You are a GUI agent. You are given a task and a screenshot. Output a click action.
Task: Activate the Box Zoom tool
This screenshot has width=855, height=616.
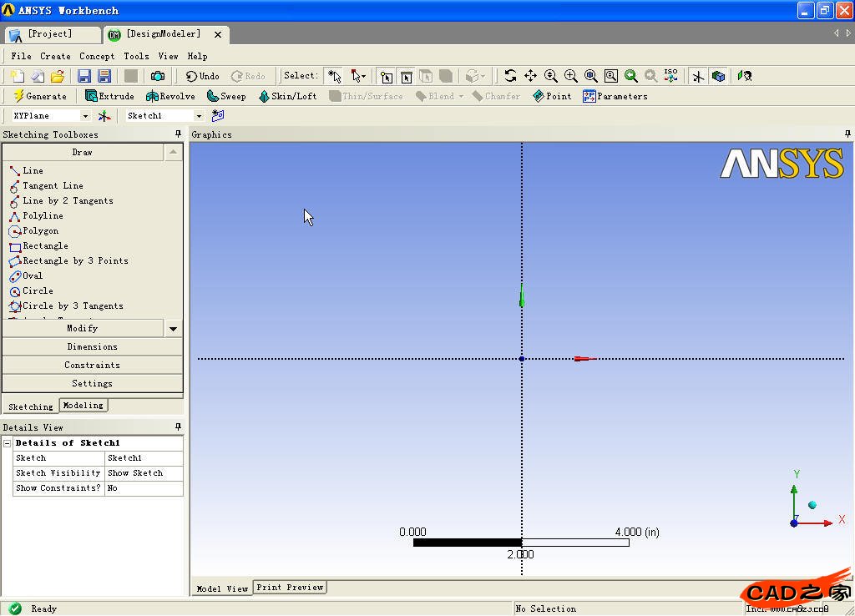click(571, 76)
